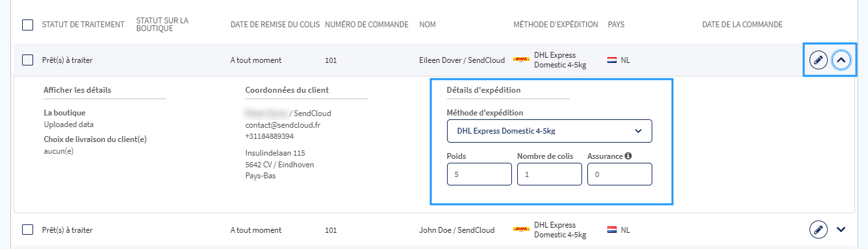The image size is (868, 249).
Task: Click the Assurance input field
Action: 620,174
